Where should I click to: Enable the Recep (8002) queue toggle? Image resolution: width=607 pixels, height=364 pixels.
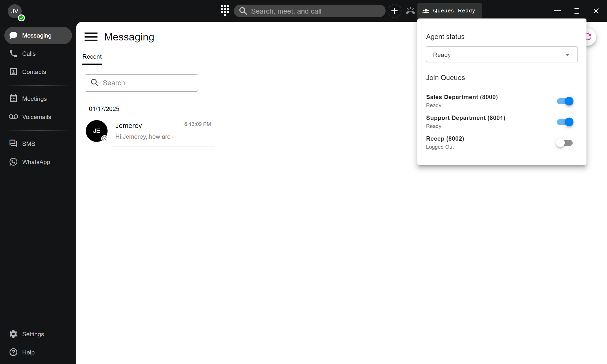tap(564, 143)
